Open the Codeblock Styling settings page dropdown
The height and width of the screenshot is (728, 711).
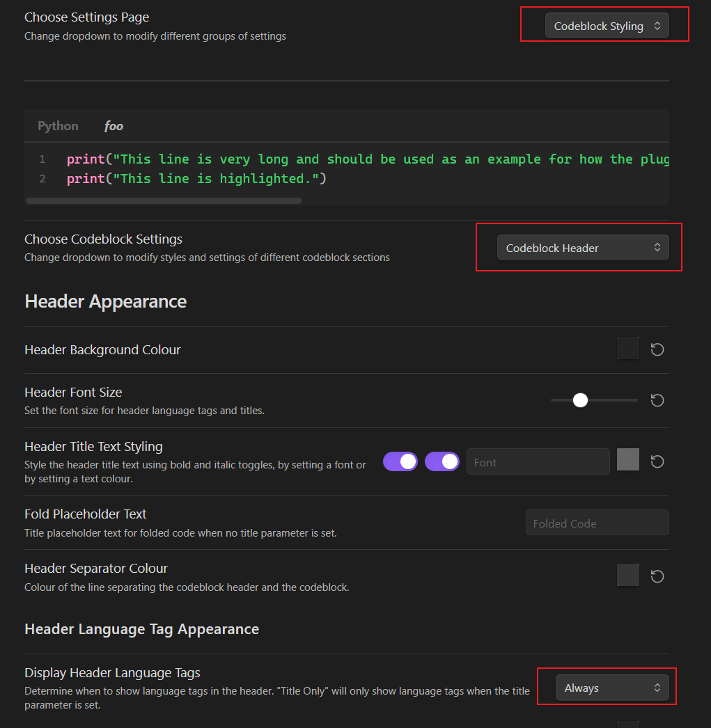pyautogui.click(x=607, y=26)
